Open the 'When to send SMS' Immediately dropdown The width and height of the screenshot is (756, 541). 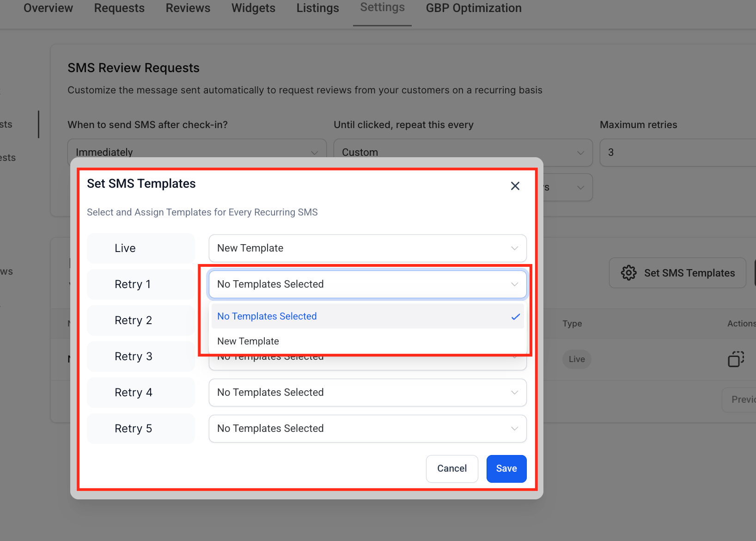(197, 152)
